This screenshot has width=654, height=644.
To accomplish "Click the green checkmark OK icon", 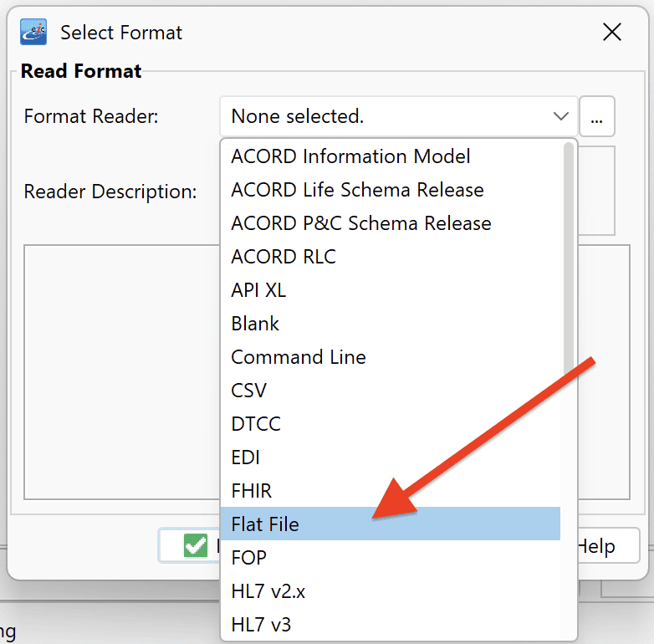I will click(195, 545).
